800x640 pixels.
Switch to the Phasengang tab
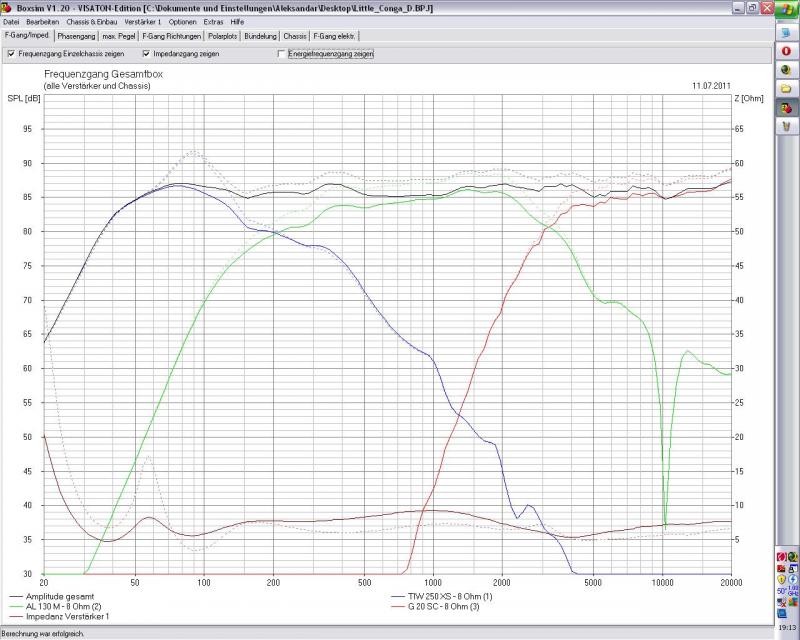coord(76,36)
